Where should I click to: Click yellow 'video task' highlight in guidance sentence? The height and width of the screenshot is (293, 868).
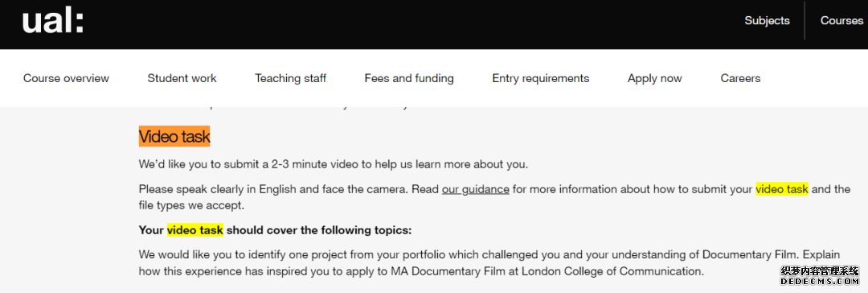tap(782, 189)
